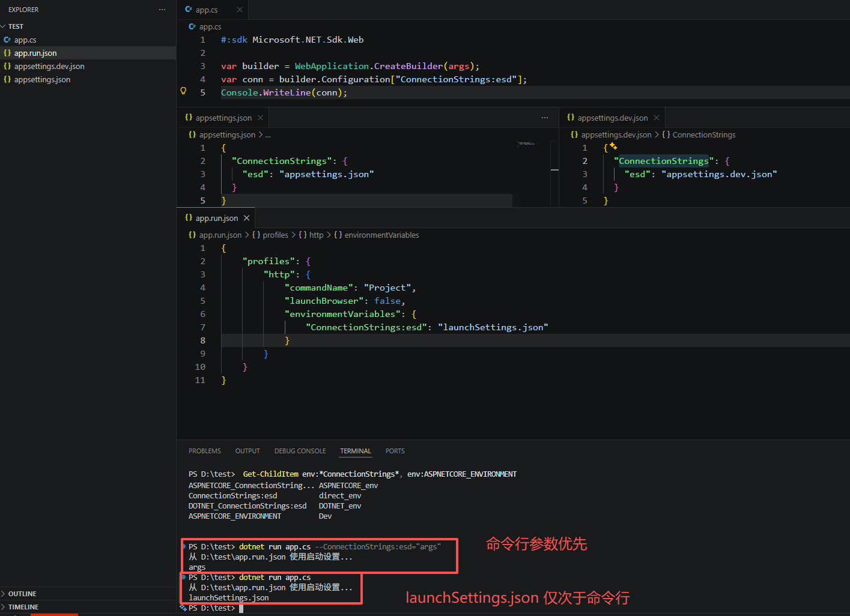Click the Get-ChildItem command in terminal
Image resolution: width=850 pixels, height=616 pixels.
tap(270, 474)
